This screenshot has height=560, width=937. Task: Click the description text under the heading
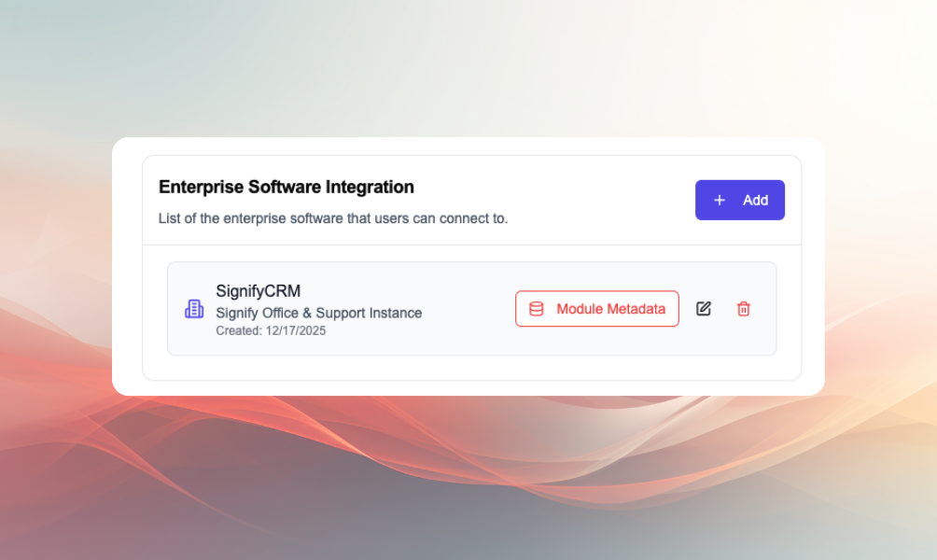pyautogui.click(x=333, y=219)
